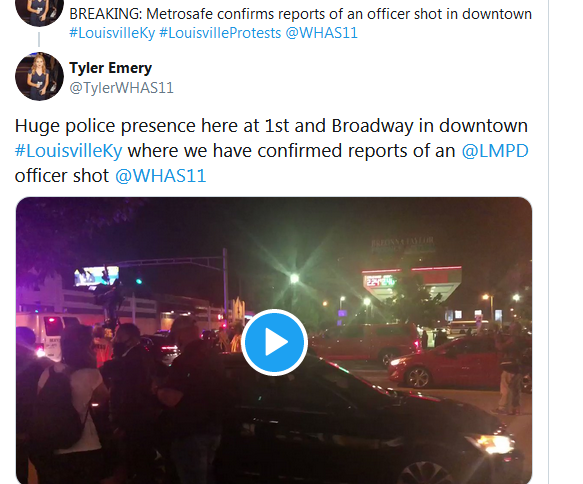Open the #LouisvilleProtests hashtag
The height and width of the screenshot is (484, 583).
(x=220, y=33)
